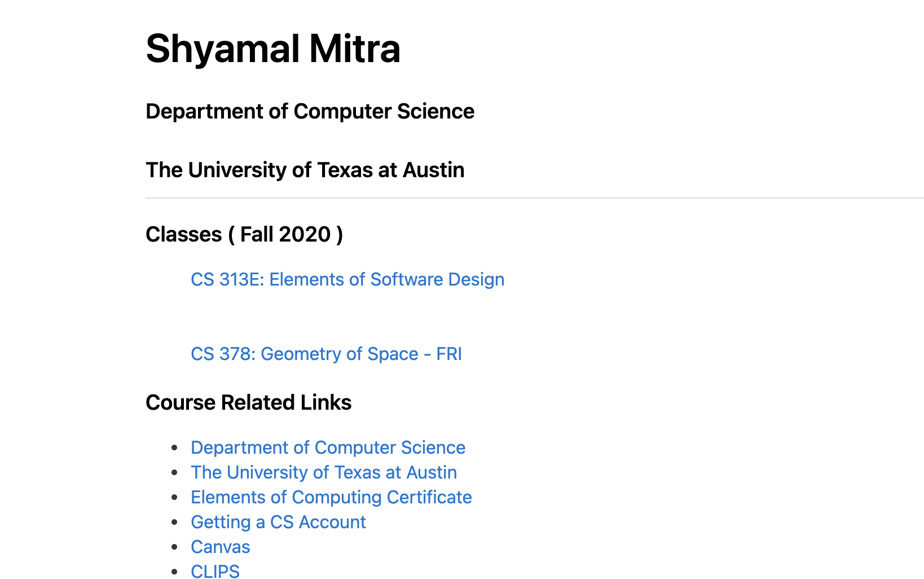924x579 pixels.
Task: Click the bullet beside Canvas
Action: pyautogui.click(x=175, y=547)
